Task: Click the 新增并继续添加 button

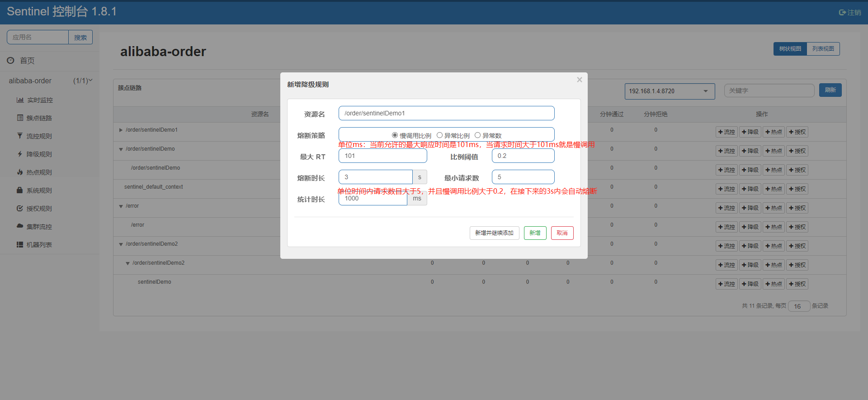Action: [494, 233]
